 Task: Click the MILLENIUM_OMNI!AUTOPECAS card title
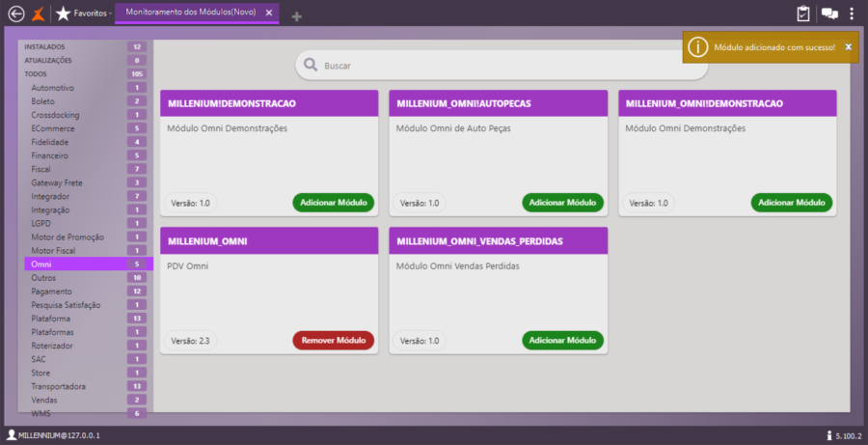click(x=463, y=103)
